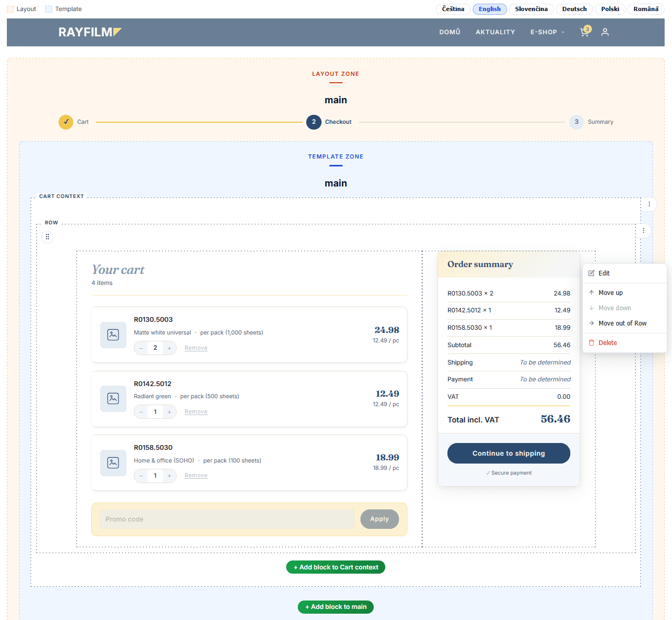Remove R0130.5003 from cart
This screenshot has width=672, height=620.
click(x=196, y=348)
